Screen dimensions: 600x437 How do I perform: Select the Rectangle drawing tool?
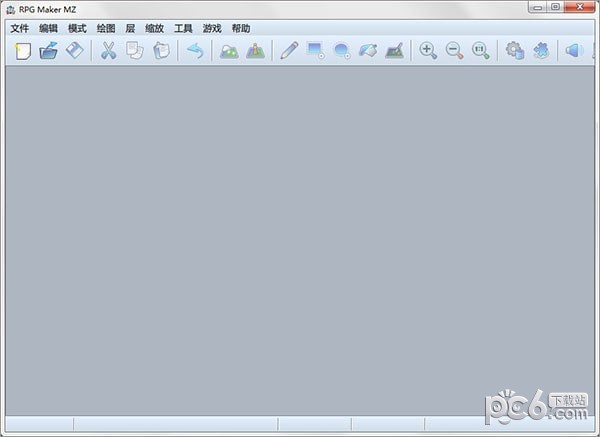click(x=315, y=50)
